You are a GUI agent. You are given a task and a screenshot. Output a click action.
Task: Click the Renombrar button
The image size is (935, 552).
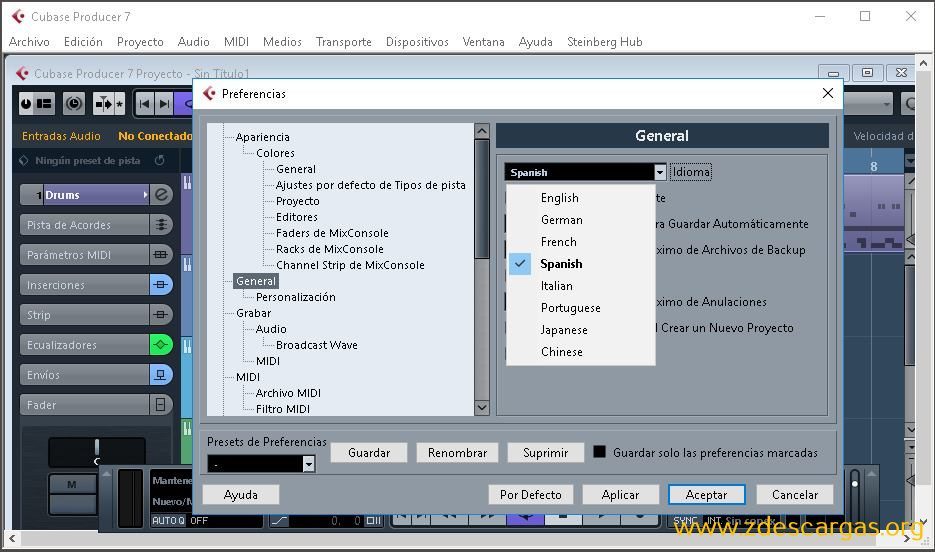(457, 452)
